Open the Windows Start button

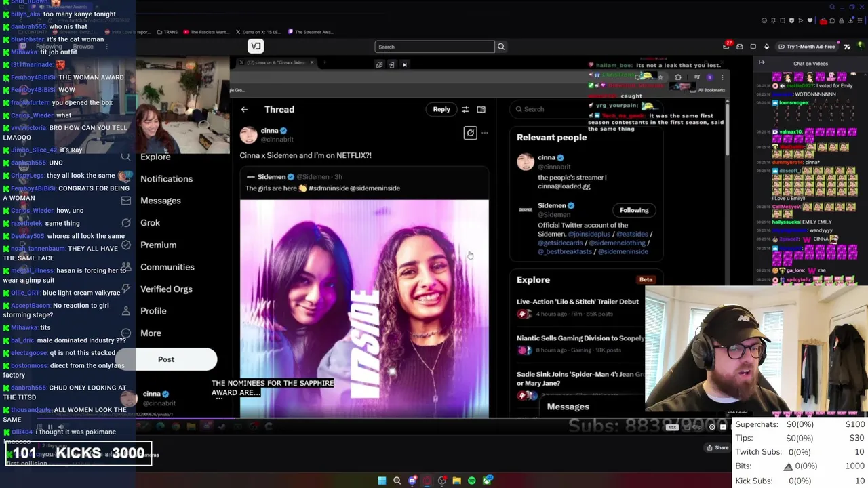click(382, 481)
